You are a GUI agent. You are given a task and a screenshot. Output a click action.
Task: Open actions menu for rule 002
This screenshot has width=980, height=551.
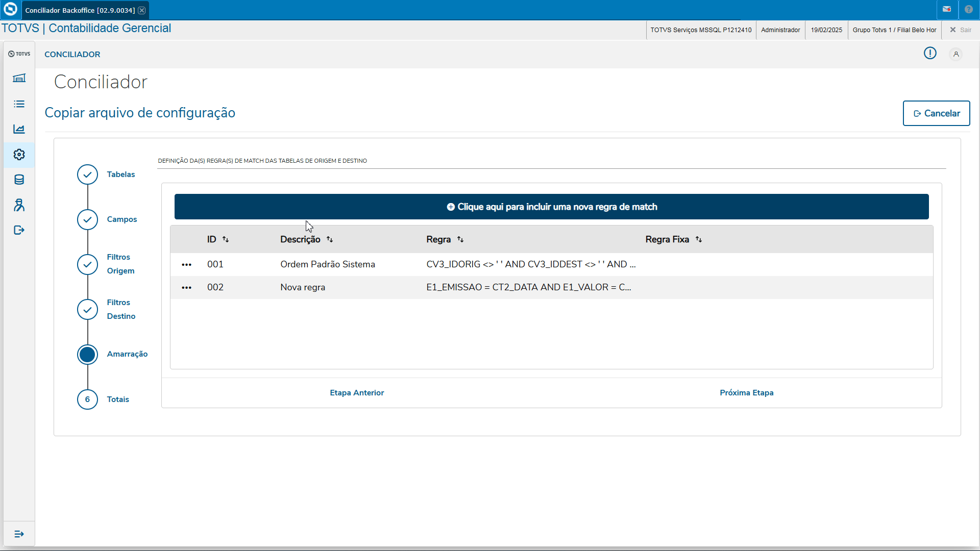[x=187, y=288]
